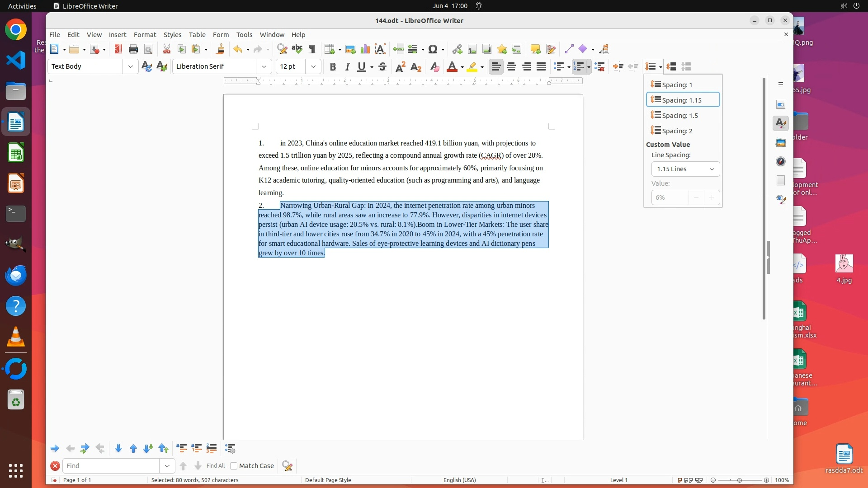Toggle the Bold formatting button
The width and height of the screenshot is (868, 488).
pyautogui.click(x=333, y=67)
